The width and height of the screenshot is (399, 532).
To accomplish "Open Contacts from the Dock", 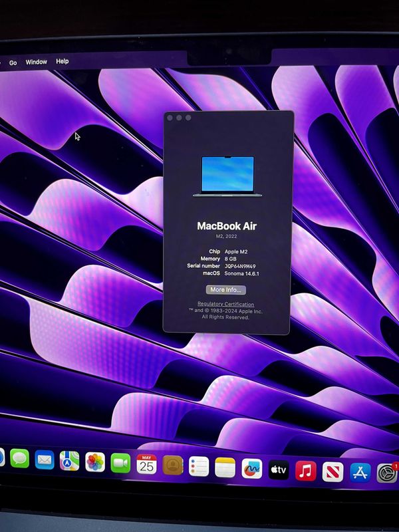I will point(173,465).
